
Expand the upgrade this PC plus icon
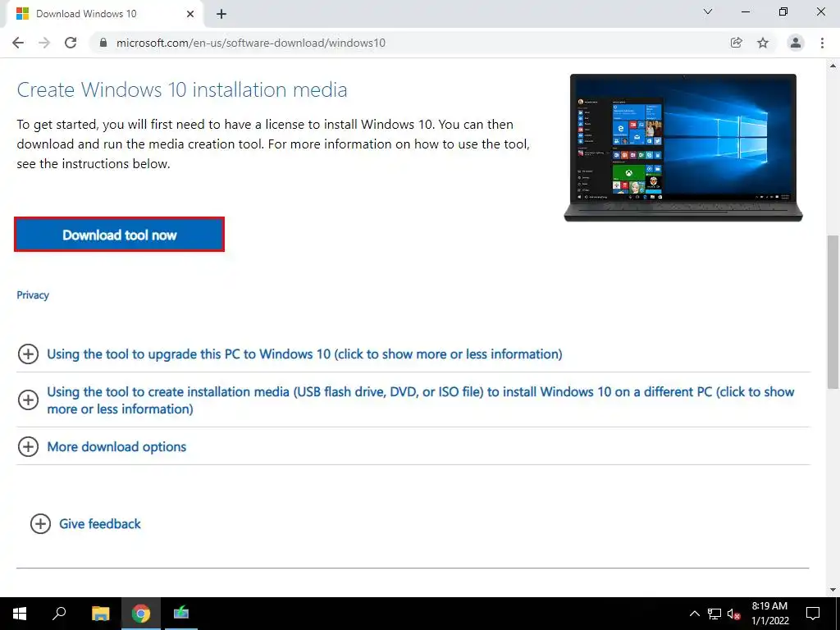pyautogui.click(x=28, y=354)
